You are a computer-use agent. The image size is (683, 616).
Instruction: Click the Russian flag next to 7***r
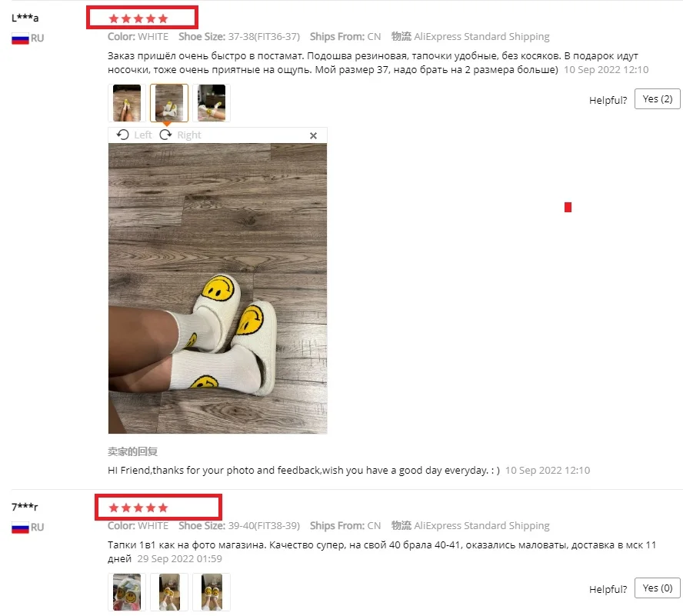[20, 528]
